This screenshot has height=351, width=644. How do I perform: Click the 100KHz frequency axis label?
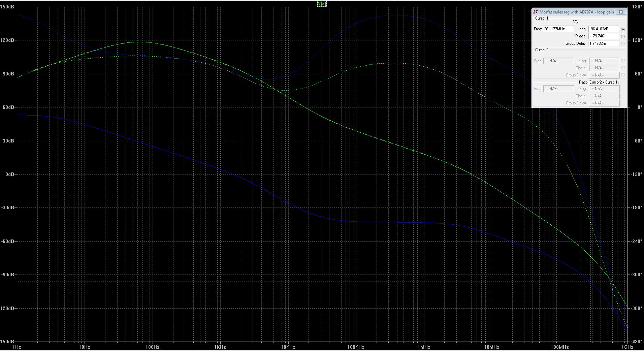tap(356, 347)
